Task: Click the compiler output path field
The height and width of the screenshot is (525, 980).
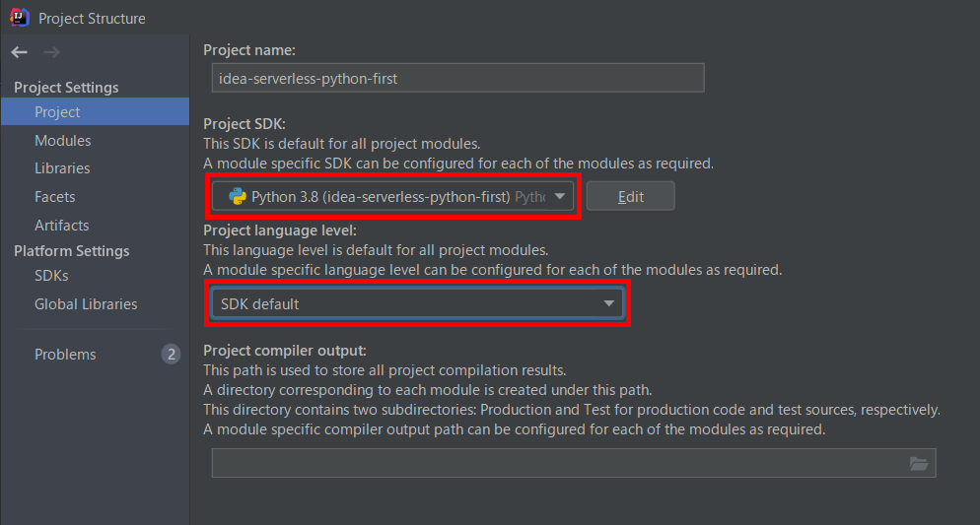Action: [557, 464]
